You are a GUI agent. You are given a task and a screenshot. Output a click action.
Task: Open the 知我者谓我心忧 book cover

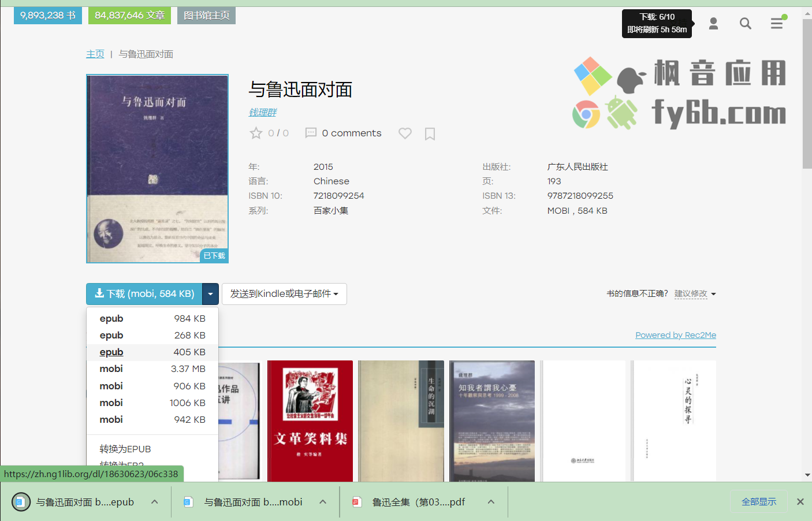coord(492,420)
